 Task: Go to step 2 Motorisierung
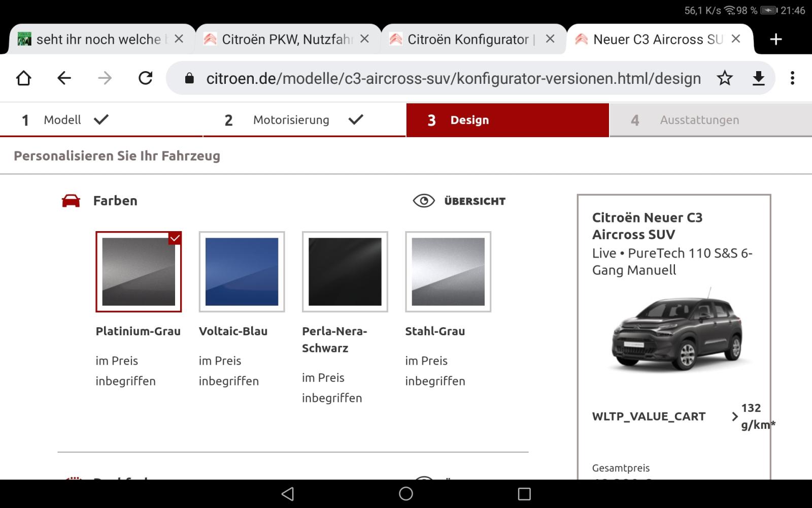click(304, 120)
